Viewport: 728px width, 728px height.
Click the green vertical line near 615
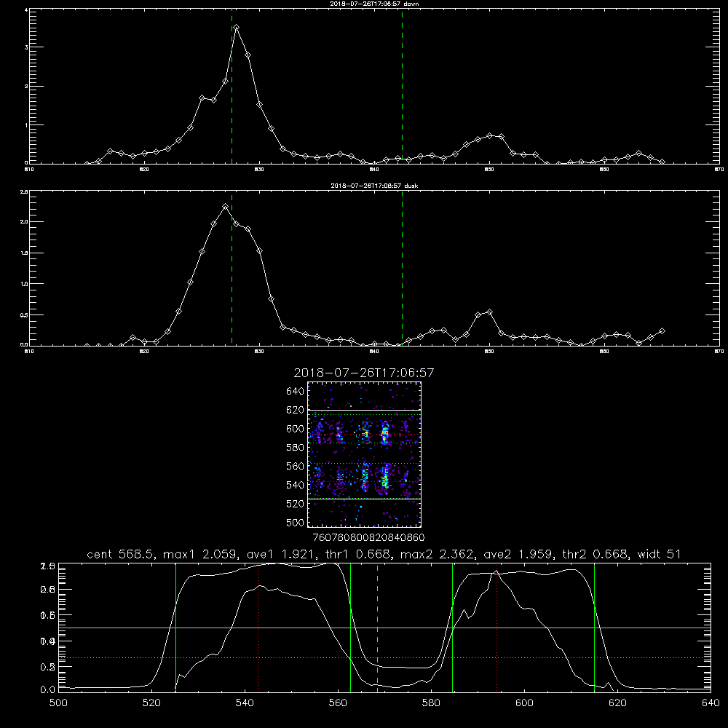pyautogui.click(x=594, y=628)
